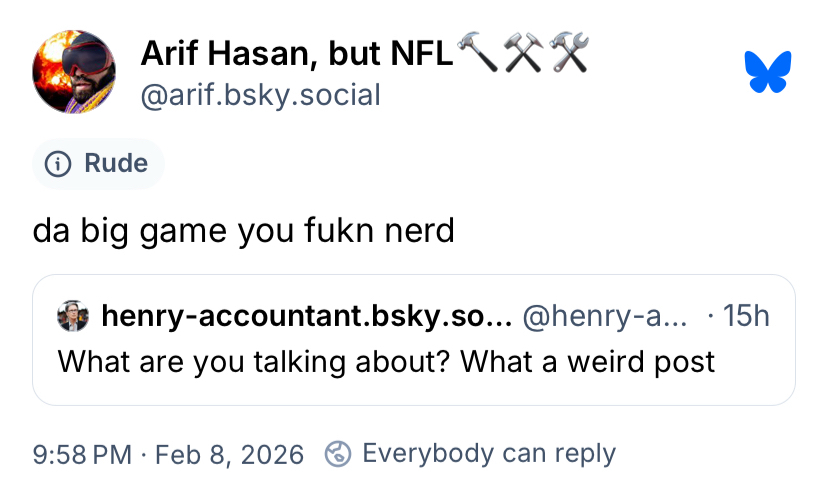Visit the @arif.bsky.social handle link
Image resolution: width=828 pixels, height=493 pixels.
[260, 95]
